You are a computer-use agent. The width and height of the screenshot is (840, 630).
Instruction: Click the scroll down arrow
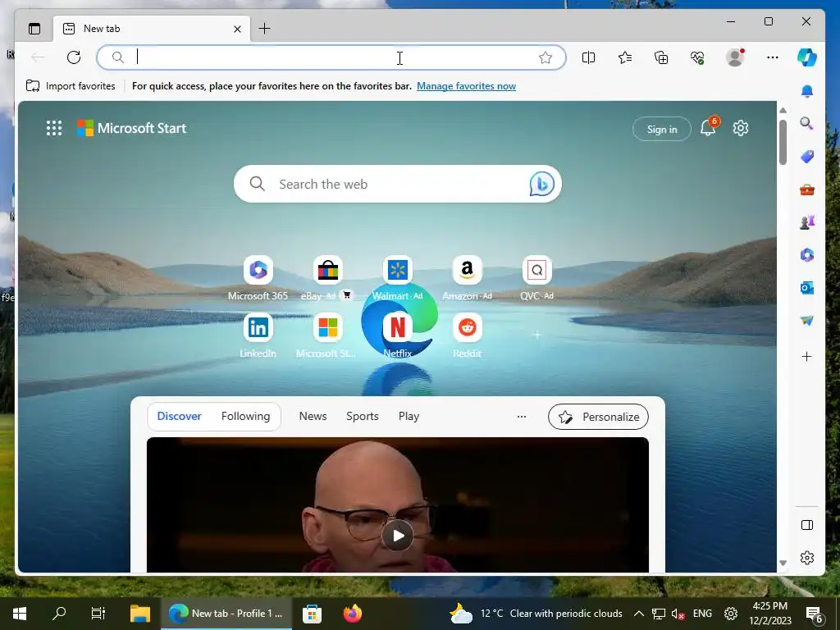click(x=783, y=563)
